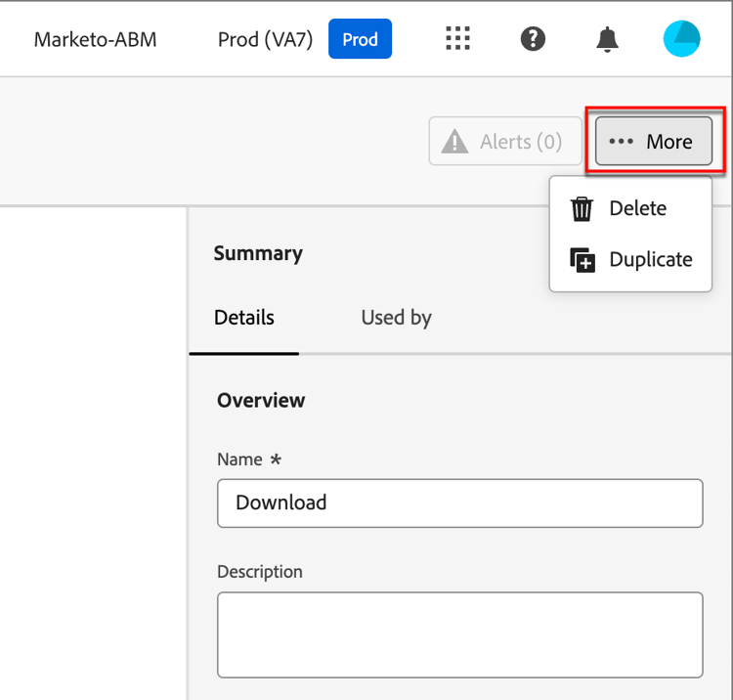Open the help question mark icon
The image size is (733, 700).
tap(533, 39)
